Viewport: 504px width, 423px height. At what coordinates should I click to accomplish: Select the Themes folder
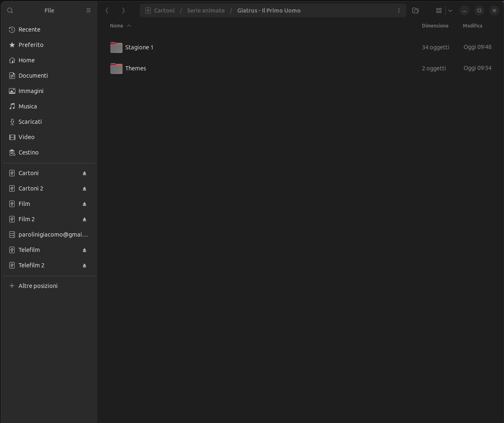135,68
